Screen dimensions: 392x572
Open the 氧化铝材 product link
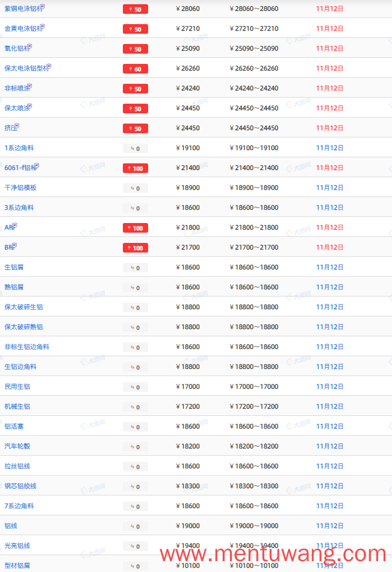click(x=17, y=48)
